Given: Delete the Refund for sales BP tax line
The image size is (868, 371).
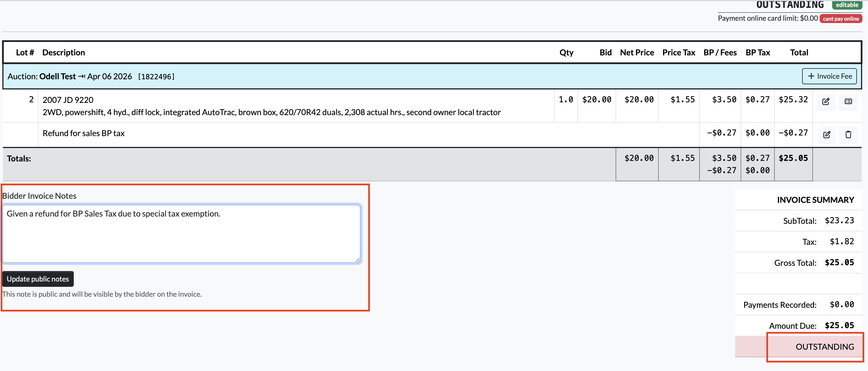Looking at the screenshot, I should (848, 134).
